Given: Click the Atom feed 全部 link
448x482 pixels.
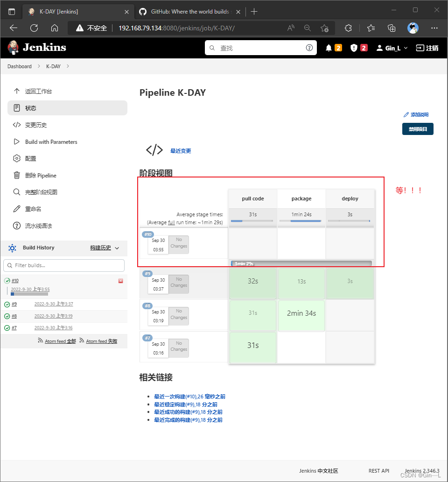Looking at the screenshot, I should pyautogui.click(x=60, y=341).
